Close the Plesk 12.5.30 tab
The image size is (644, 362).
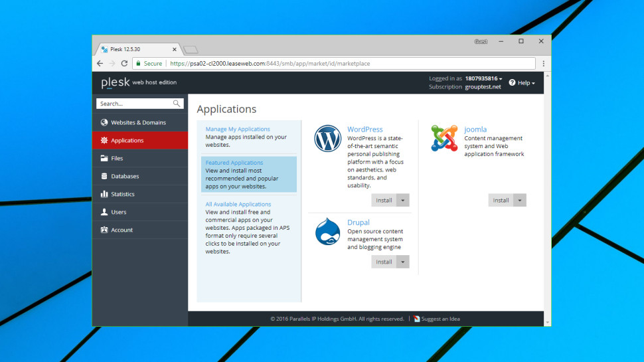tap(174, 49)
